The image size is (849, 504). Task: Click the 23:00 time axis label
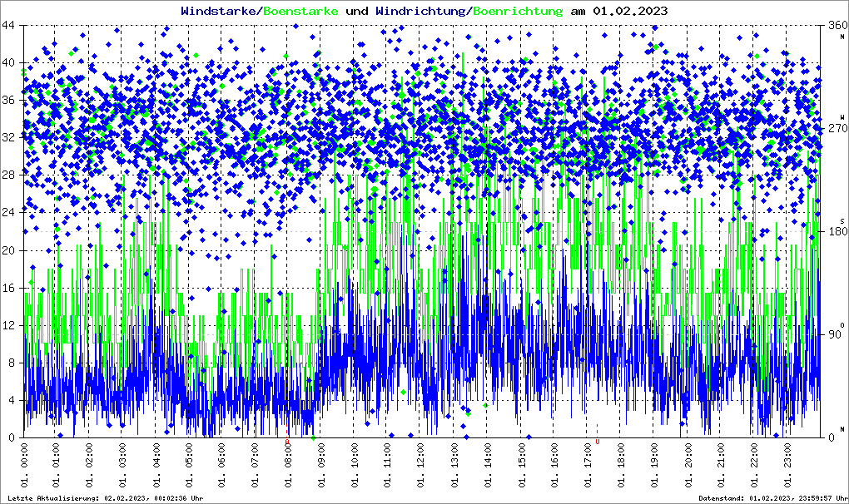coord(787,465)
